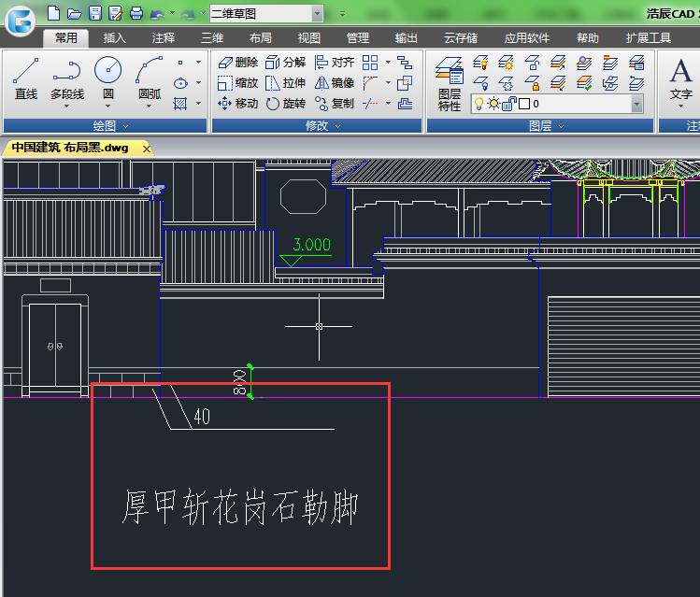Viewport: 700px width, 597px height.
Task: Create a new drawing file
Action: tap(53, 13)
